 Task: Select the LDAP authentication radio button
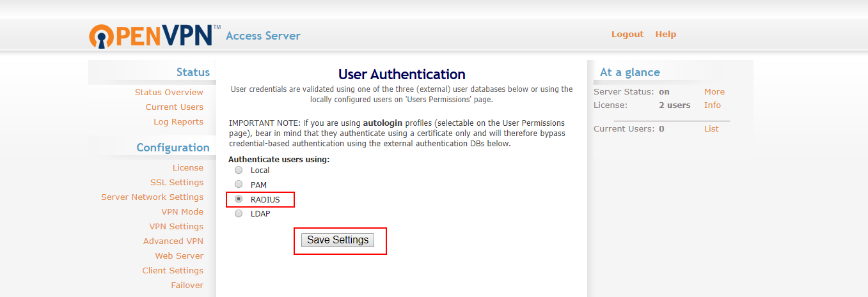coord(239,214)
